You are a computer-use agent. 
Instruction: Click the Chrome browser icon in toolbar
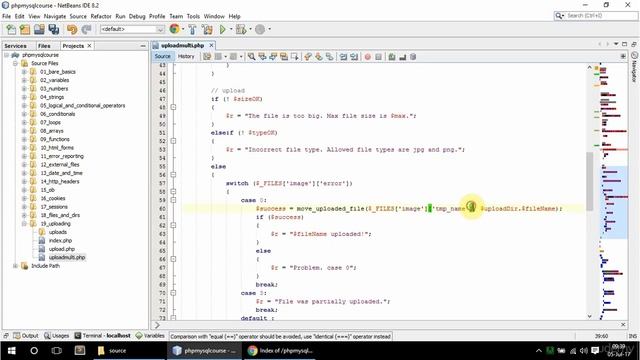174,29
